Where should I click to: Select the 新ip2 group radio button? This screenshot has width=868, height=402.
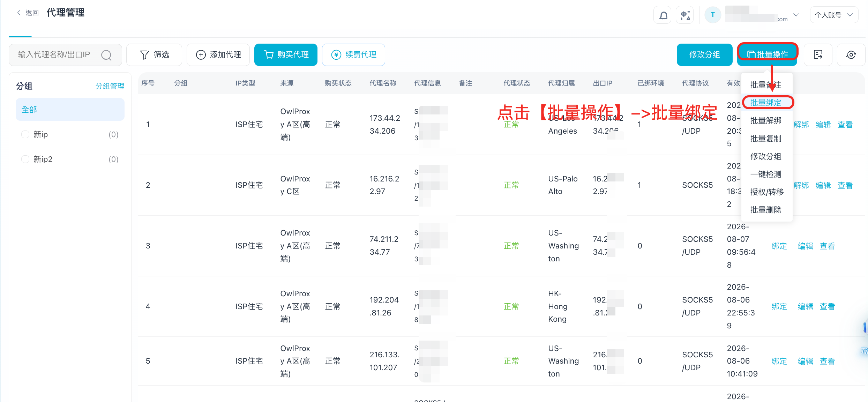[x=25, y=159]
